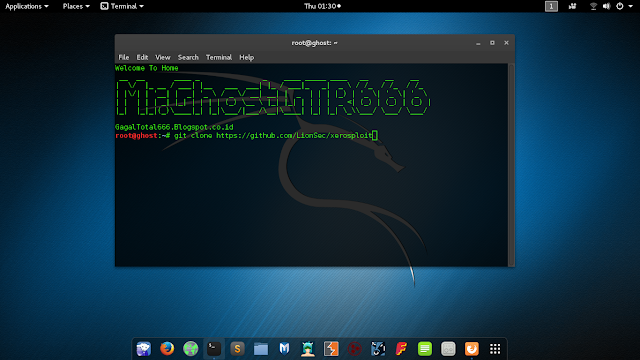Open Sublime Text from the dock
Image resolution: width=640 pixels, height=360 pixels.
click(237, 349)
